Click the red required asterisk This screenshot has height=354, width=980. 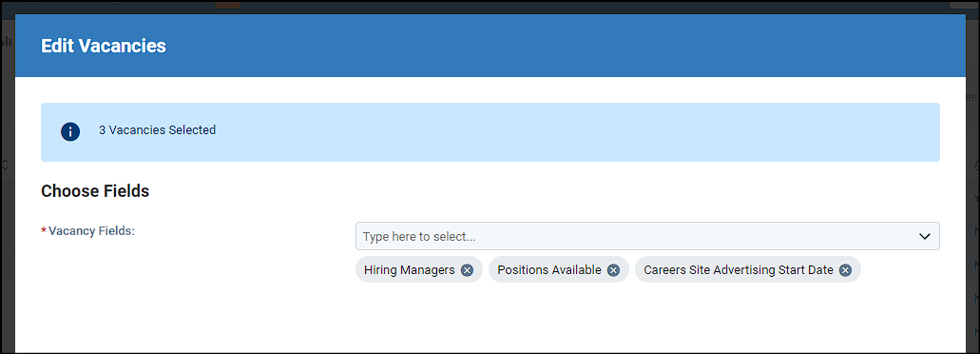point(44,231)
